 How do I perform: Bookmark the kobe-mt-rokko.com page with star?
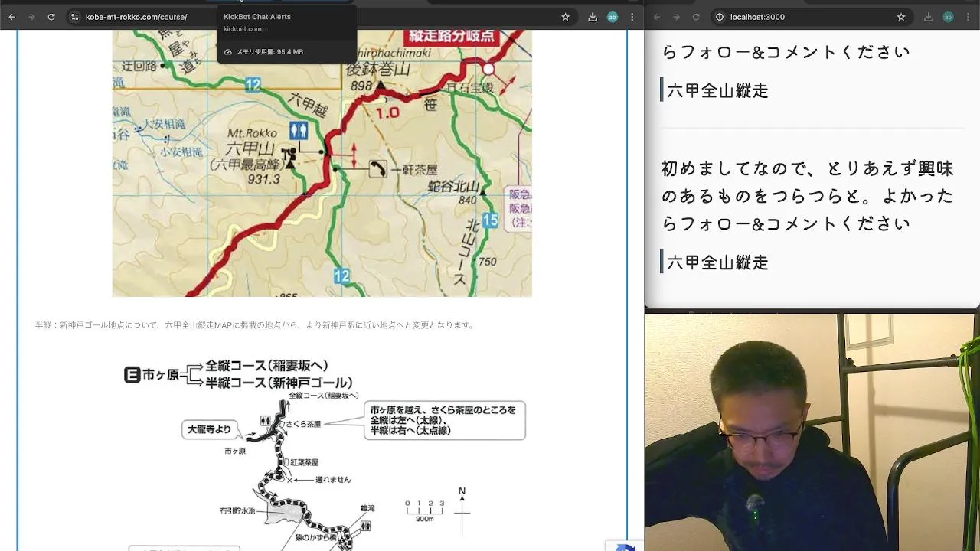565,17
